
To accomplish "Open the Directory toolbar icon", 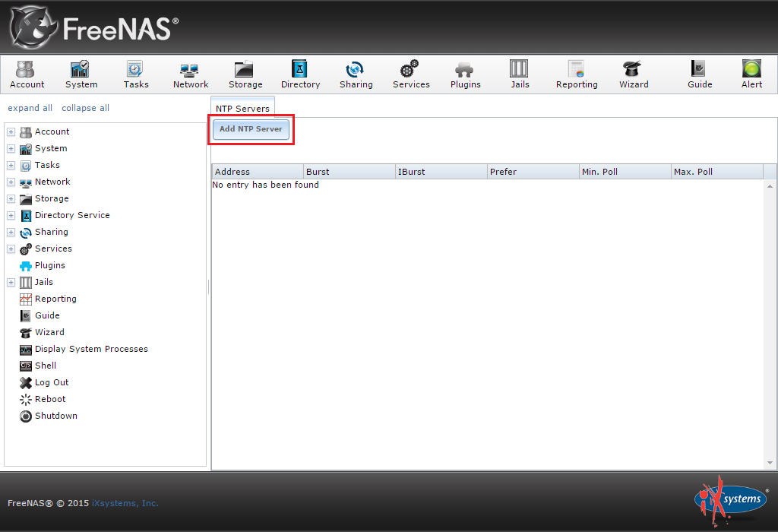I will click(300, 74).
